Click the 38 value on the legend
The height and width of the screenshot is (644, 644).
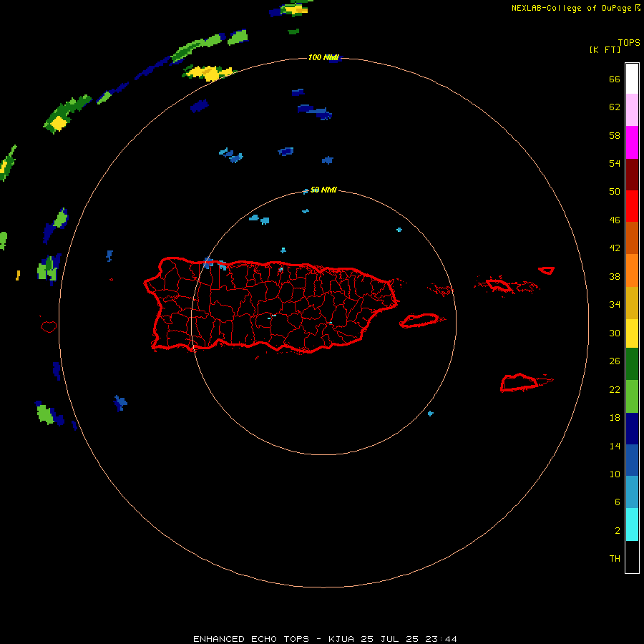[x=615, y=276]
